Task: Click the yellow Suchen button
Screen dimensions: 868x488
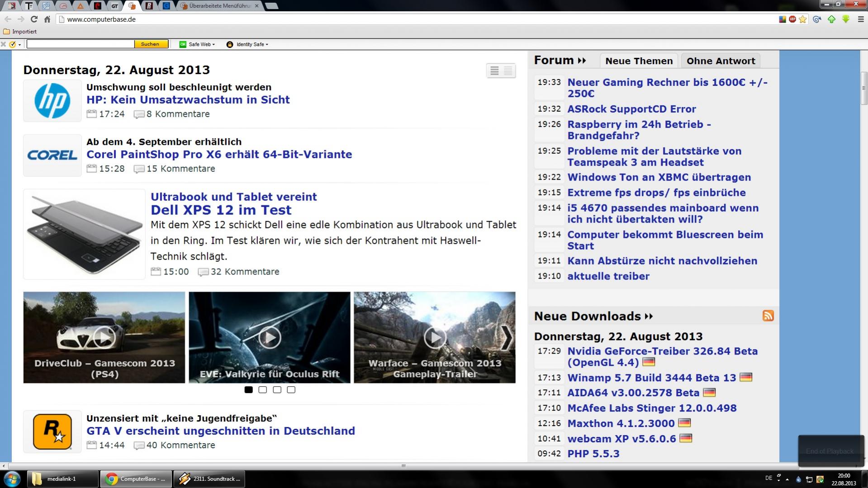Action: (x=151, y=44)
